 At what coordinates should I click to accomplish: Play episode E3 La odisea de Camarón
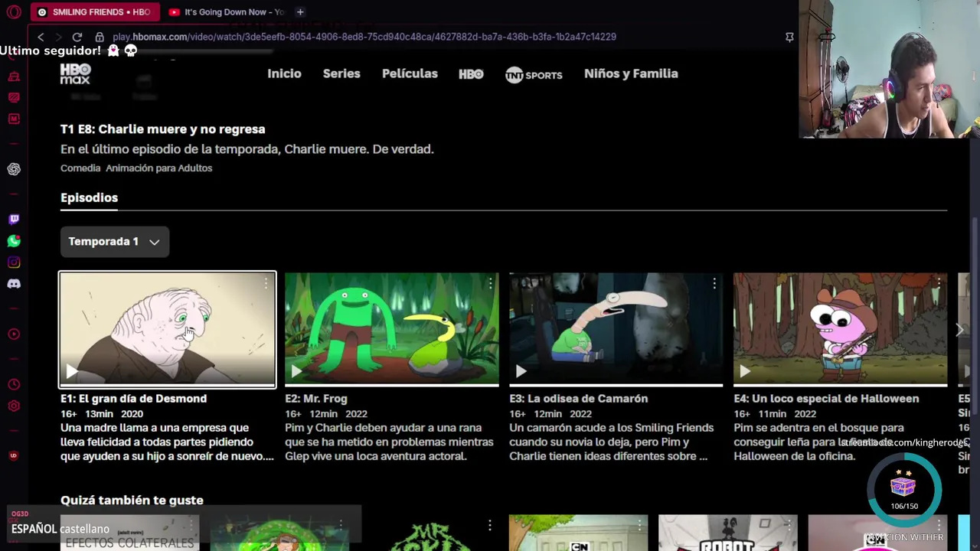521,371
